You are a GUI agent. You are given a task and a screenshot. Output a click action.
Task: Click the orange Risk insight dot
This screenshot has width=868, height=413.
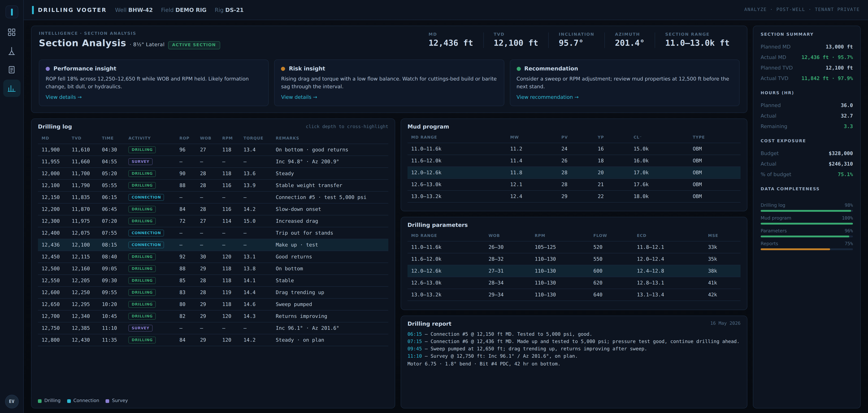(283, 69)
